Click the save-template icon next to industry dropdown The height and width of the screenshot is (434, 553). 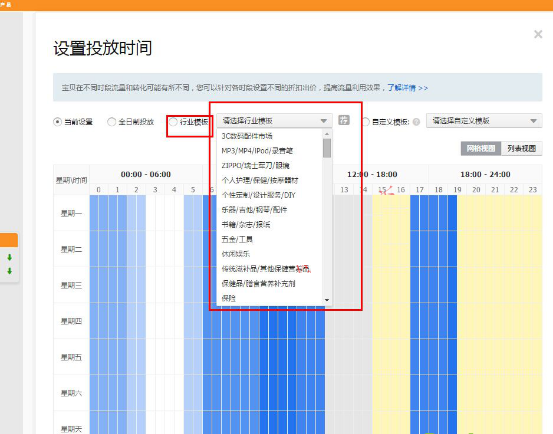click(x=344, y=120)
